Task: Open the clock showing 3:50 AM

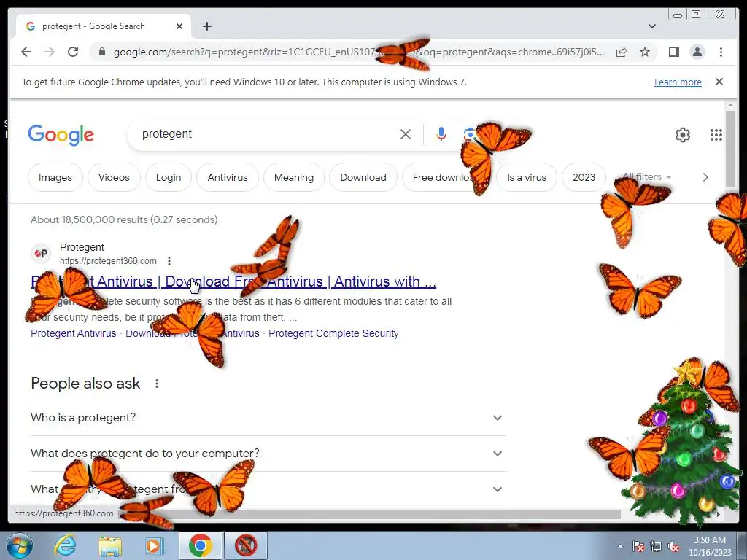Action: 709,546
